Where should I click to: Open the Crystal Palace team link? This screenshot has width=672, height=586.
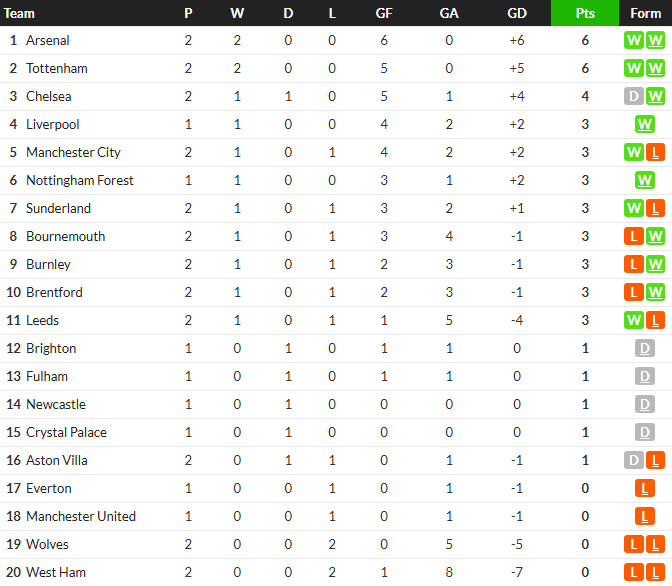pyautogui.click(x=66, y=433)
